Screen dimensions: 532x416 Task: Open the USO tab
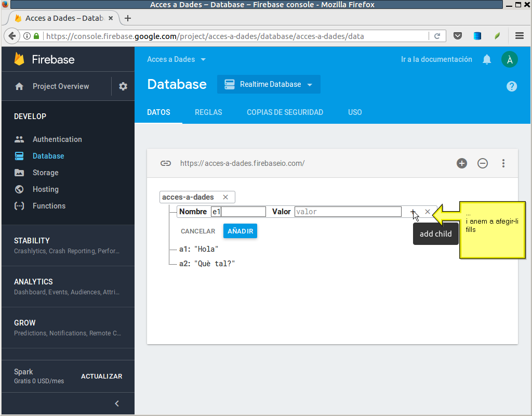(355, 112)
